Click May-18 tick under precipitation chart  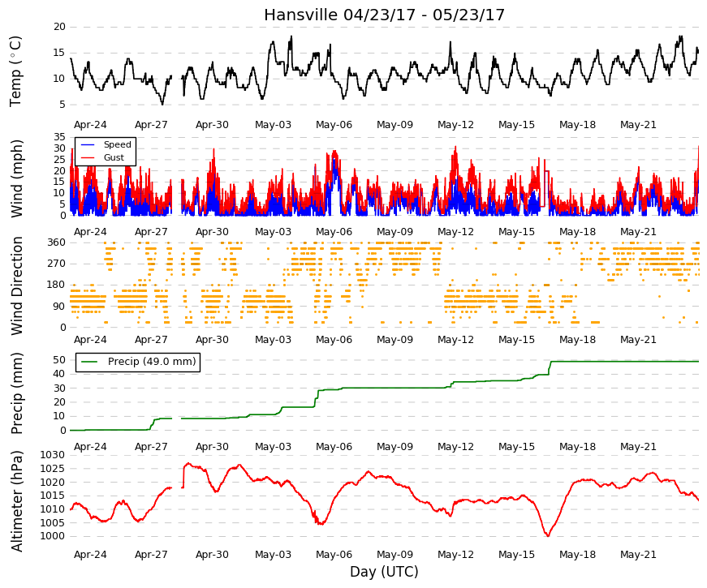(578, 447)
